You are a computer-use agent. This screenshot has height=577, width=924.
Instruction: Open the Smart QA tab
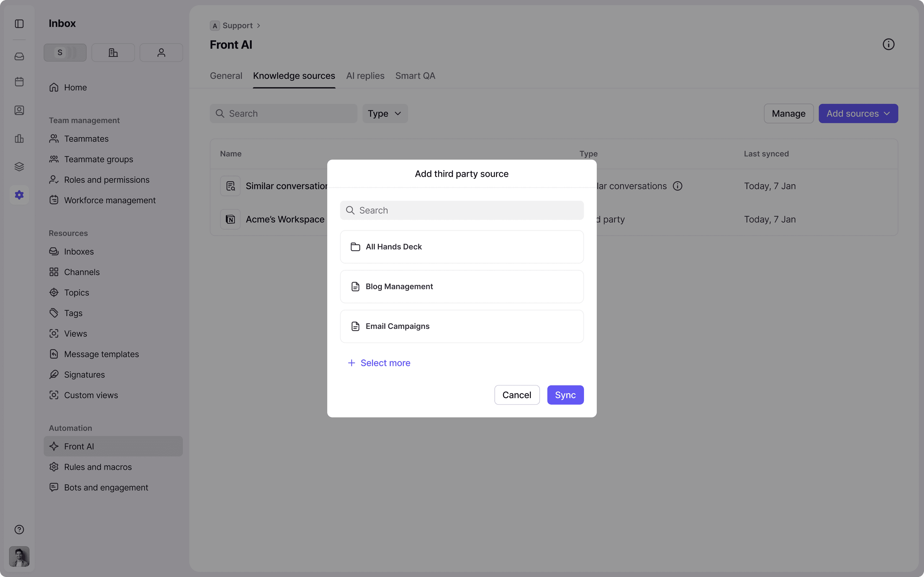(x=415, y=75)
